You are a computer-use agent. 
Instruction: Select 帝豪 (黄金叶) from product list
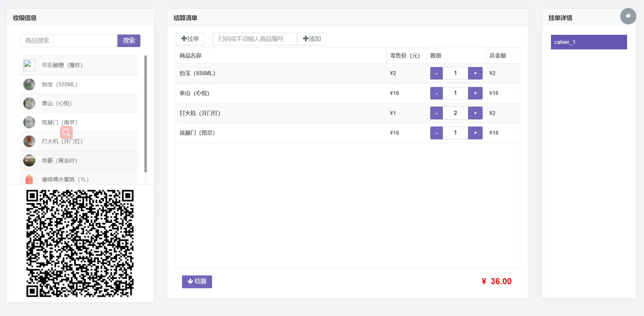coord(79,160)
